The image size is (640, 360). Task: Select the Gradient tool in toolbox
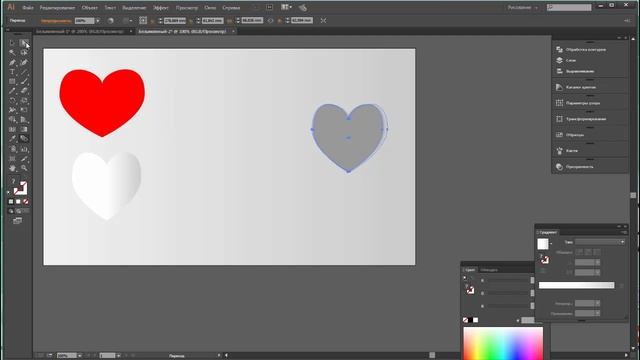[24, 129]
